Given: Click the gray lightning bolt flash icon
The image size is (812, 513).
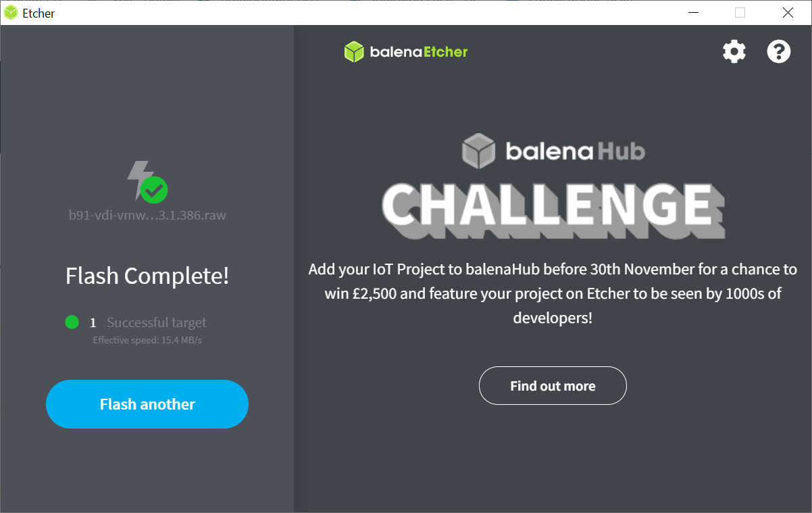Looking at the screenshot, I should point(139,178).
